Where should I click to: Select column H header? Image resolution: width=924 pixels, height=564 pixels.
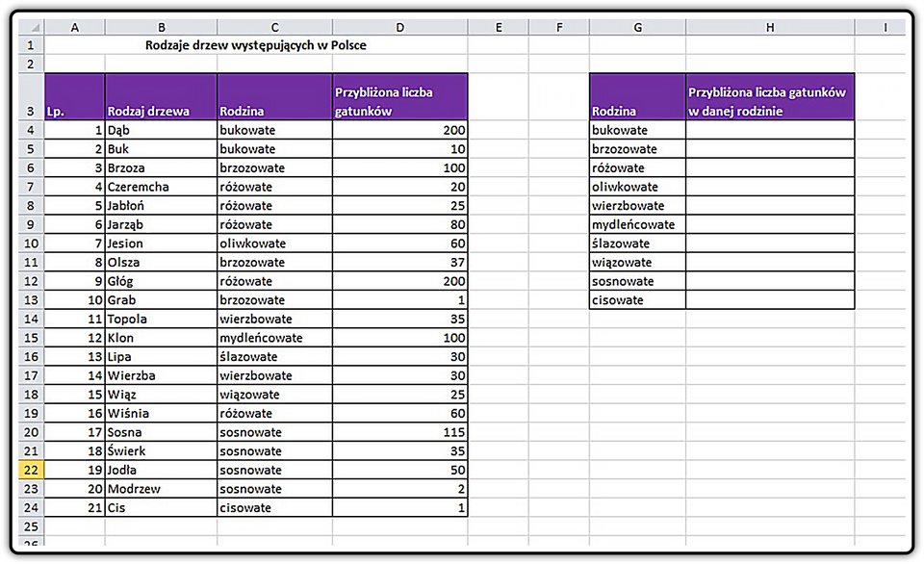770,27
